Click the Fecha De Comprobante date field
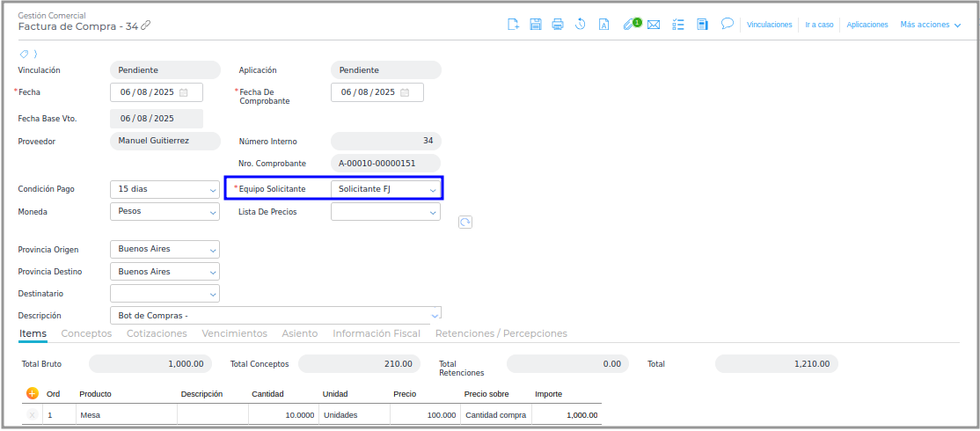980x431 pixels. click(x=377, y=92)
